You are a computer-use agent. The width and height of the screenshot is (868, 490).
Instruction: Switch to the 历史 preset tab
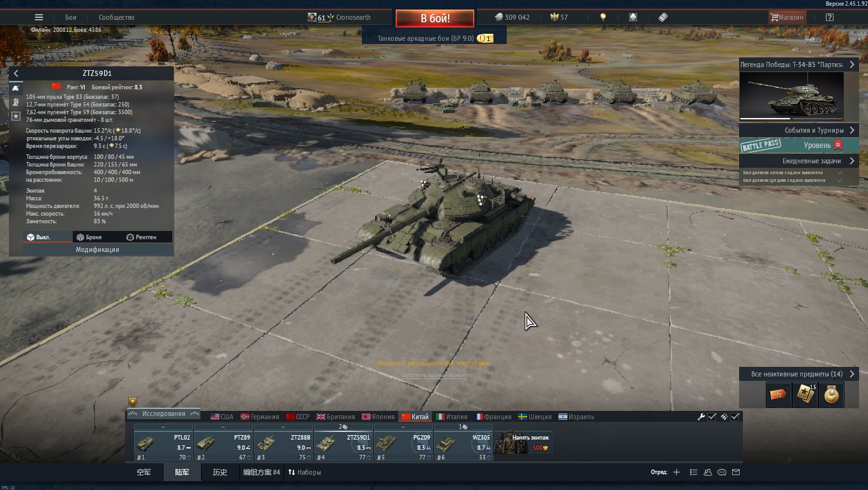220,472
